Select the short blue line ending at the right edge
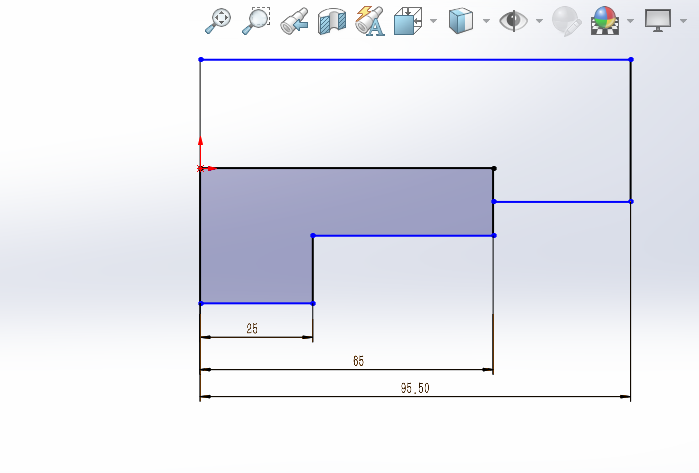699x473 pixels. tap(562, 202)
